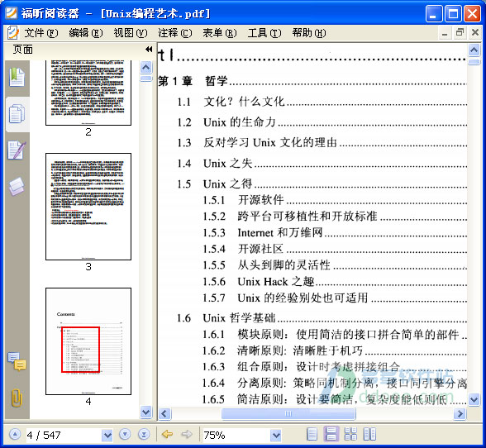Go to first page arrow button
Image resolution: width=486 pixels, height=448 pixels.
[15, 434]
